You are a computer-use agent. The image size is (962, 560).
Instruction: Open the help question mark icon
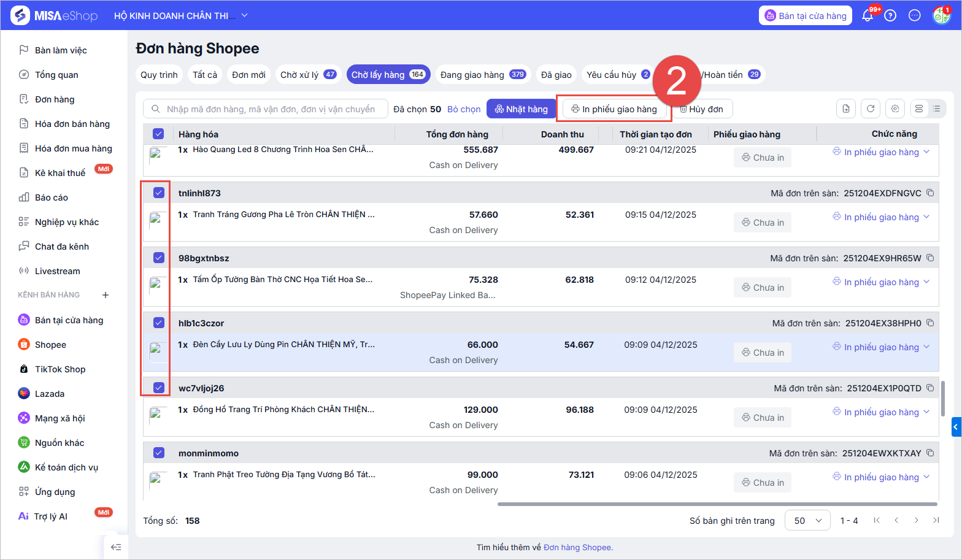[x=890, y=16]
